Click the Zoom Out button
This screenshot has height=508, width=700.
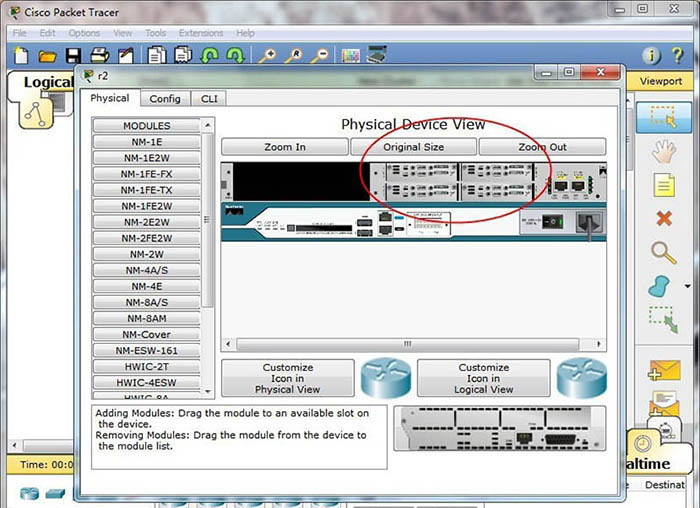click(542, 147)
